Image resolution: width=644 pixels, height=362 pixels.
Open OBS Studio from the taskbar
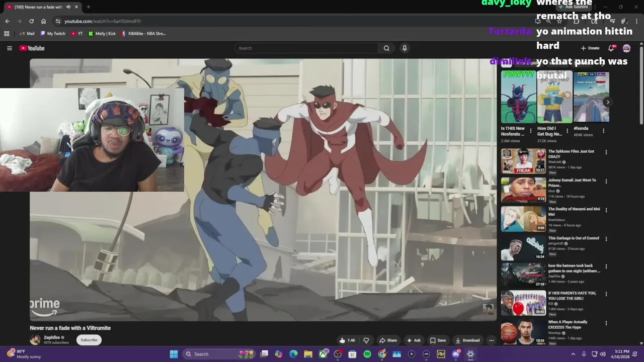pyautogui.click(x=338, y=354)
